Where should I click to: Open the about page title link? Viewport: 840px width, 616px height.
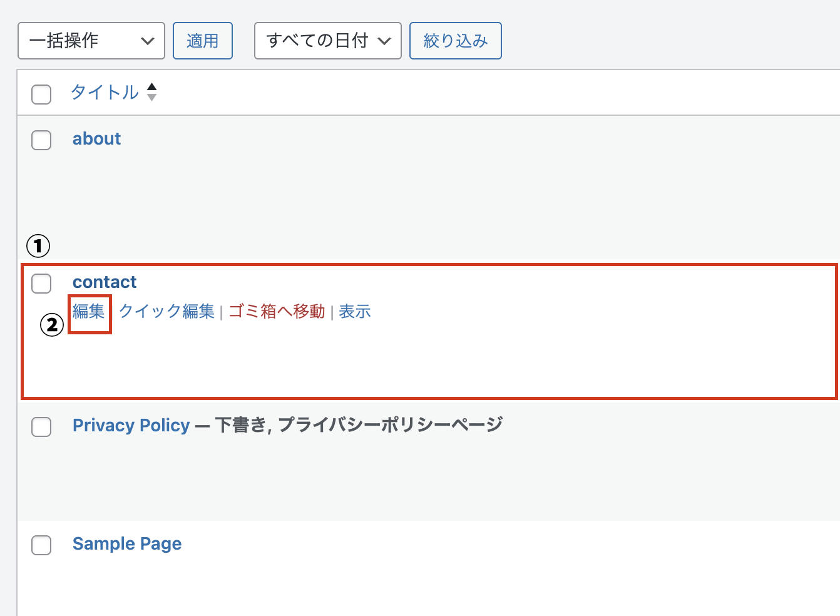[96, 139]
